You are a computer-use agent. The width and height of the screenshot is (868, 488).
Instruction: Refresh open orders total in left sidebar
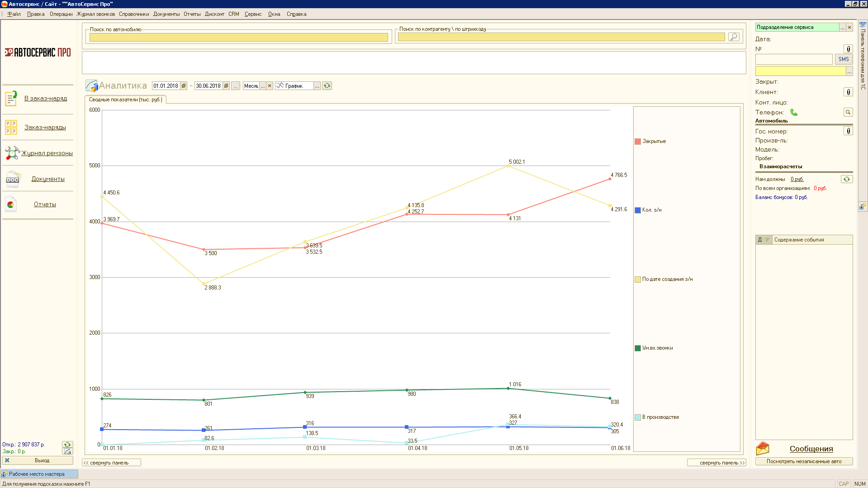click(x=67, y=445)
